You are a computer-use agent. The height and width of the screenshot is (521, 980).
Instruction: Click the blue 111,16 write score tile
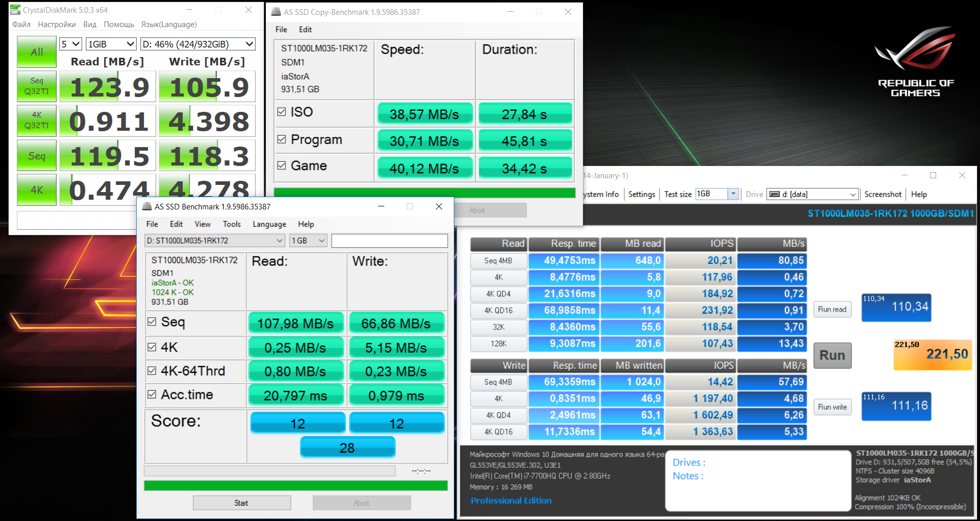[896, 406]
